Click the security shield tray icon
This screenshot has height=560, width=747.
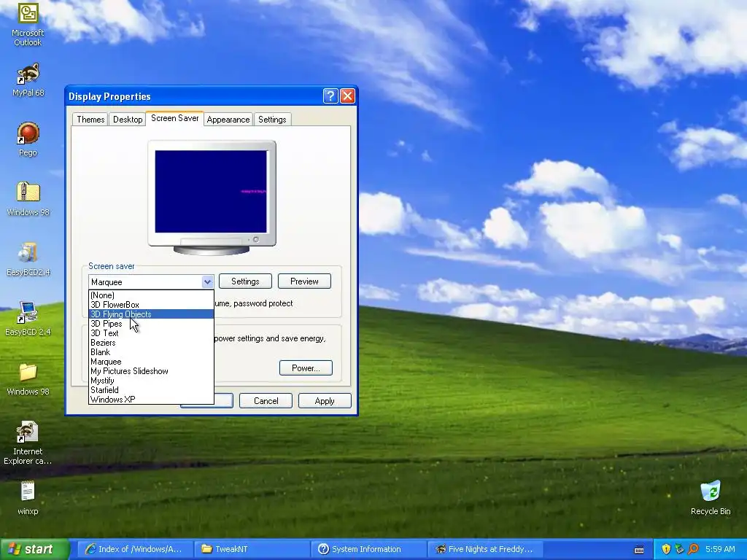666,549
